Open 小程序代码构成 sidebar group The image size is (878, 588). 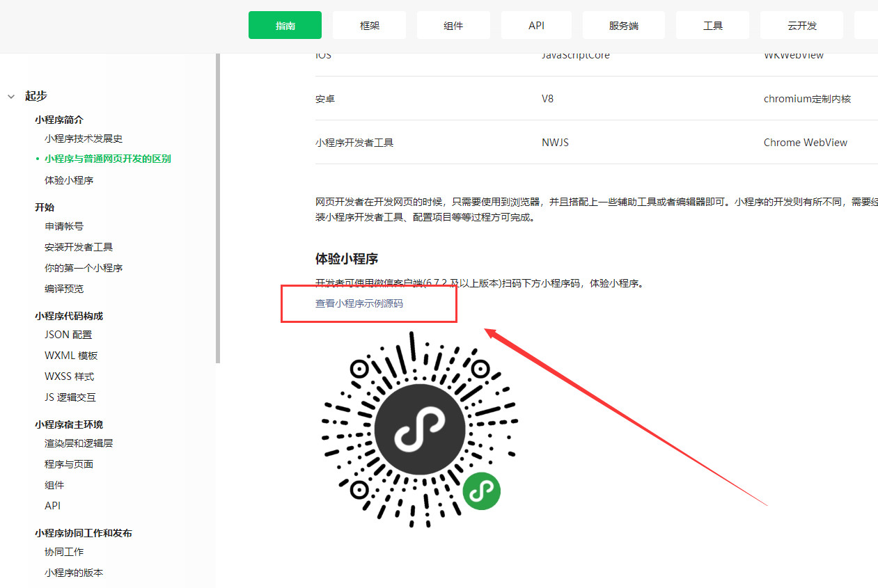click(x=69, y=316)
